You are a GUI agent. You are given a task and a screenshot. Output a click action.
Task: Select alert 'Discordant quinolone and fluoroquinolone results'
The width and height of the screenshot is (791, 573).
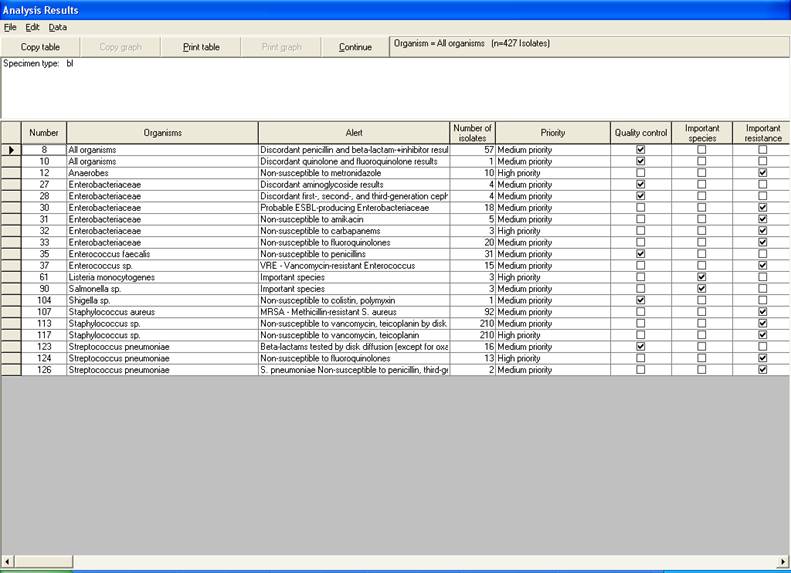pyautogui.click(x=354, y=161)
